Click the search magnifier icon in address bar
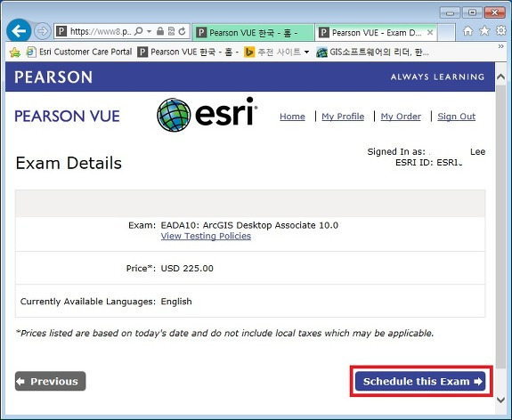This screenshot has width=512, height=420. coord(138,31)
